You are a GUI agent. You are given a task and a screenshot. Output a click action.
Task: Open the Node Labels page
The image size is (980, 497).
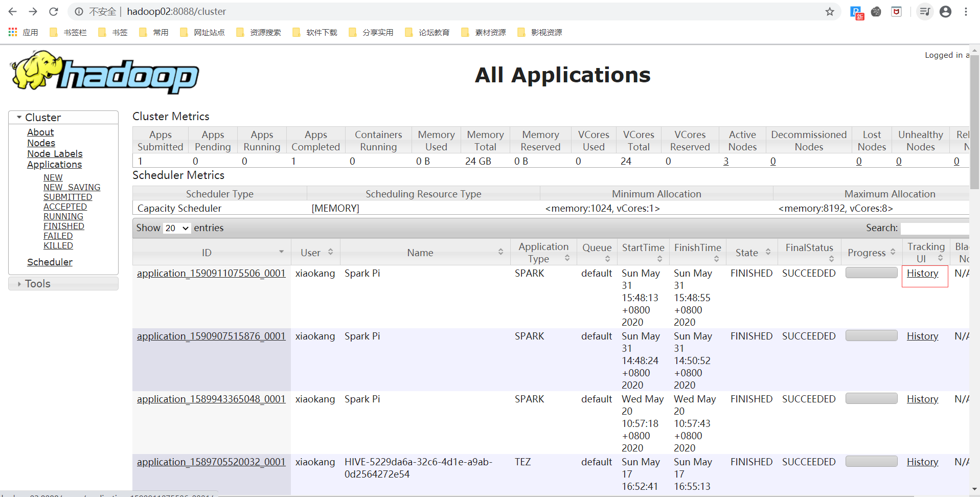point(55,153)
